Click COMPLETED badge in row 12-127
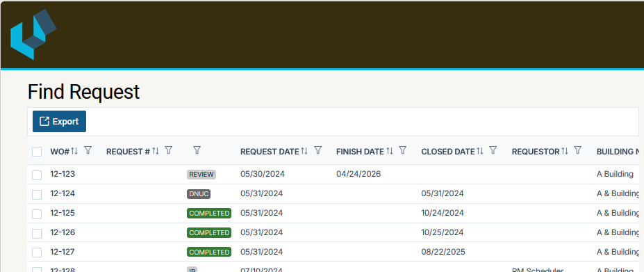Viewport: 644px width, 272px height. click(209, 252)
